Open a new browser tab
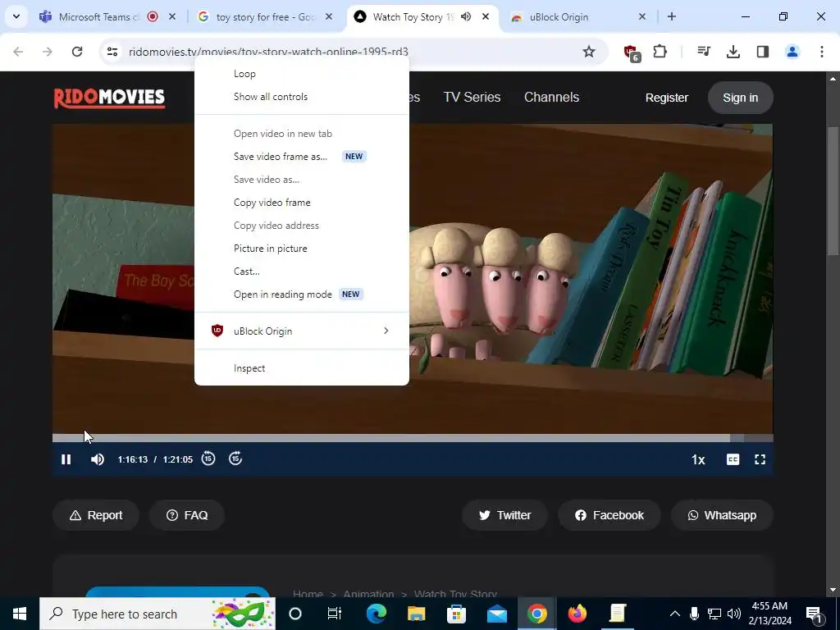Image resolution: width=840 pixels, height=630 pixels. 672,16
